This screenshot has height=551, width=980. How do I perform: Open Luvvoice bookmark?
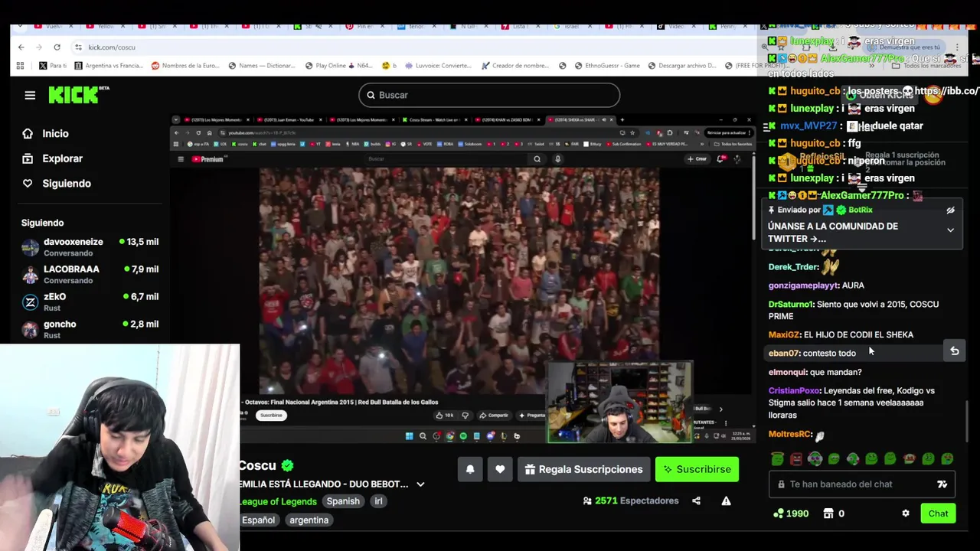[x=437, y=66]
